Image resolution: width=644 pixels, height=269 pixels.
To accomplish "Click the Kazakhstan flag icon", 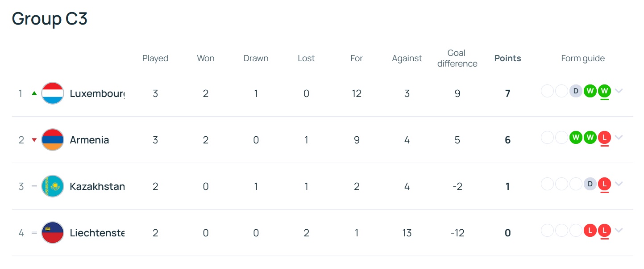I will click(x=53, y=186).
